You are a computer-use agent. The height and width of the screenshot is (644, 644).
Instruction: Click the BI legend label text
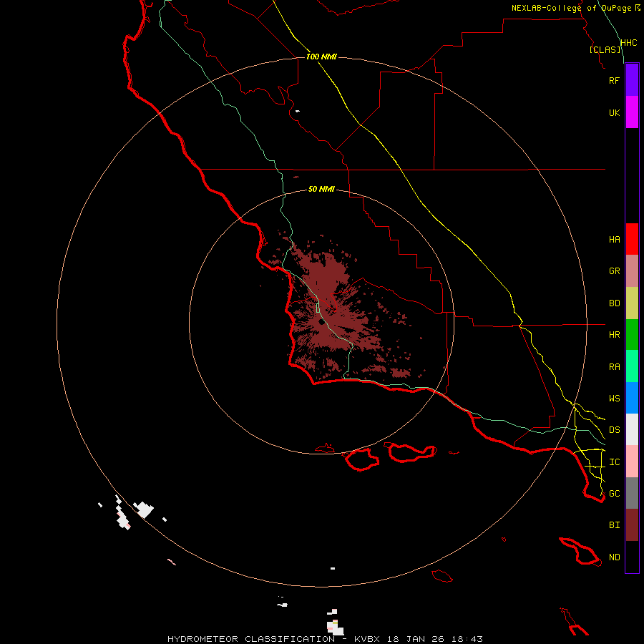(x=615, y=525)
